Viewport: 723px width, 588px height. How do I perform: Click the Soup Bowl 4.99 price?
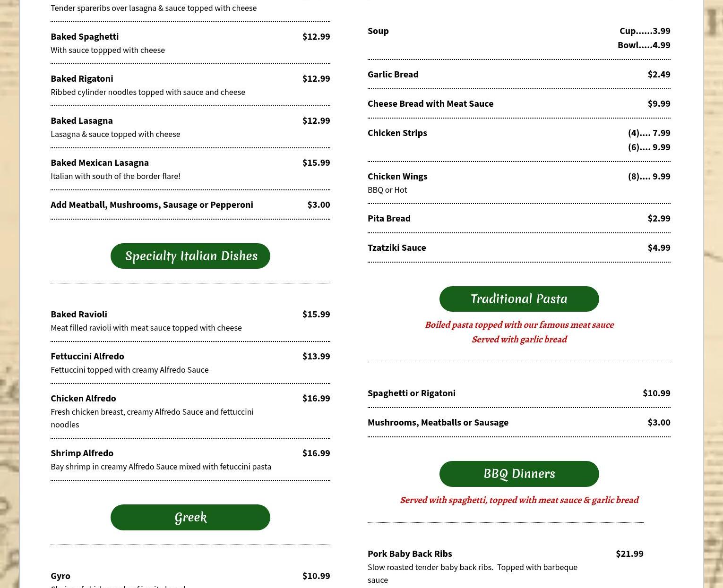644,45
